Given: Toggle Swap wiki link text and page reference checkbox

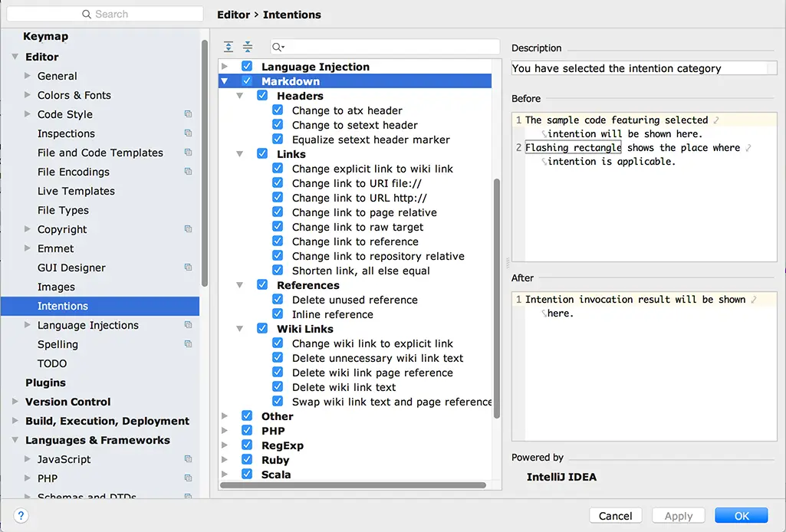Looking at the screenshot, I should [278, 401].
